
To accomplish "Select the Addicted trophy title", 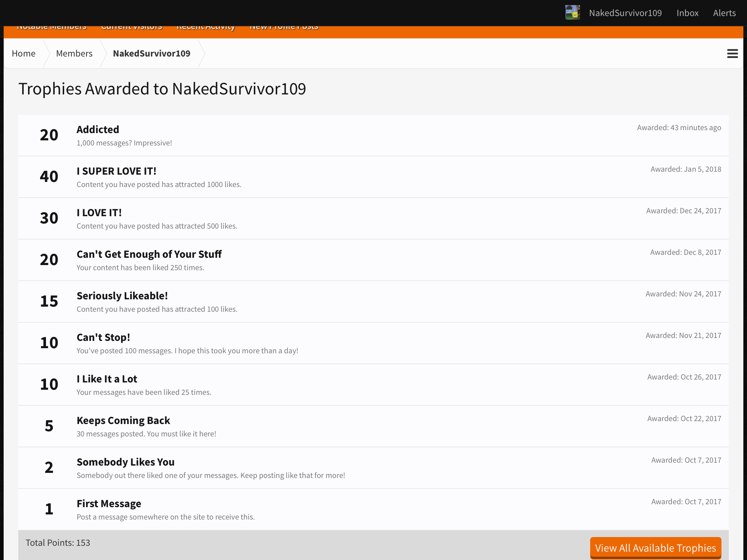I will (98, 129).
